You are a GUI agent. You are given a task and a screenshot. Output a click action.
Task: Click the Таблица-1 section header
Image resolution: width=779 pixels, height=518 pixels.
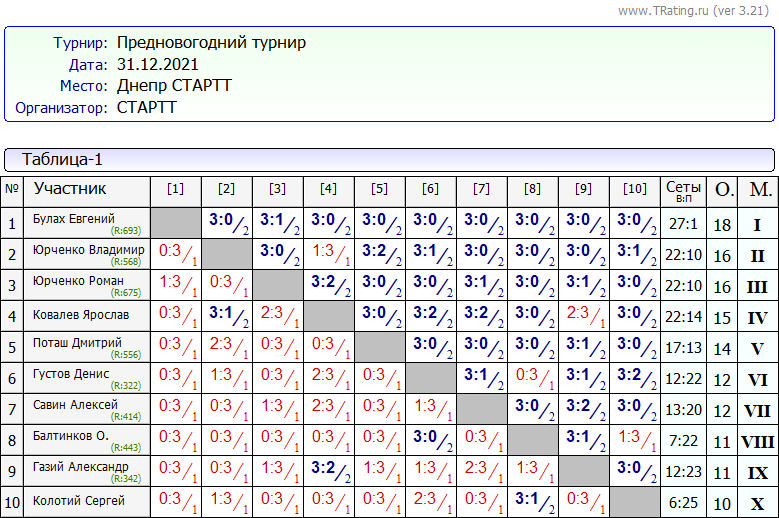pyautogui.click(x=62, y=159)
